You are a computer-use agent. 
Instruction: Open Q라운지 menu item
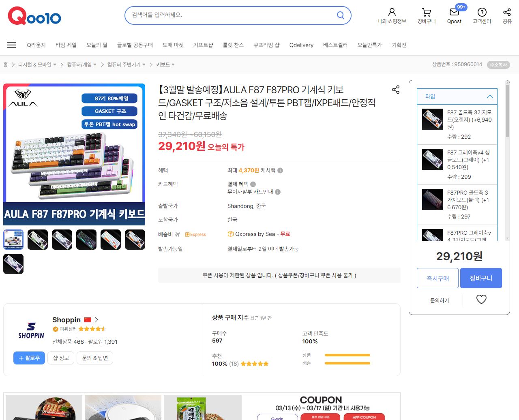pos(36,45)
